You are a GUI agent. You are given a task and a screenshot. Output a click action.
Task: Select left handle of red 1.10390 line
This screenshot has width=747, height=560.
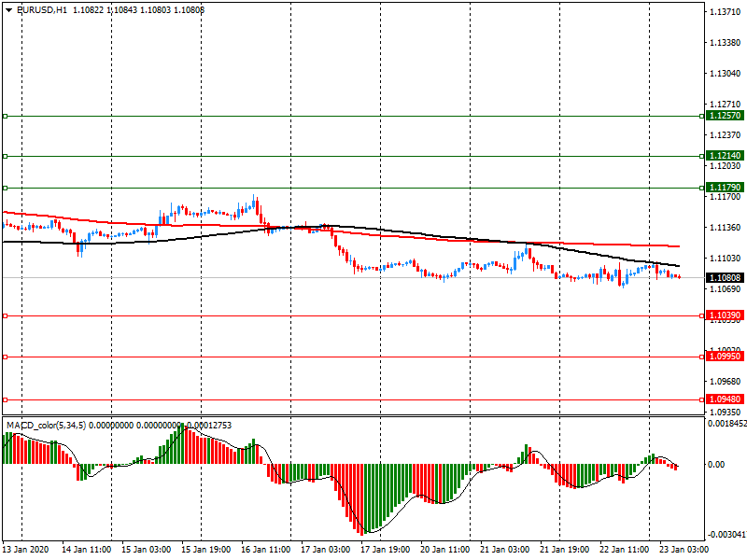point(6,316)
